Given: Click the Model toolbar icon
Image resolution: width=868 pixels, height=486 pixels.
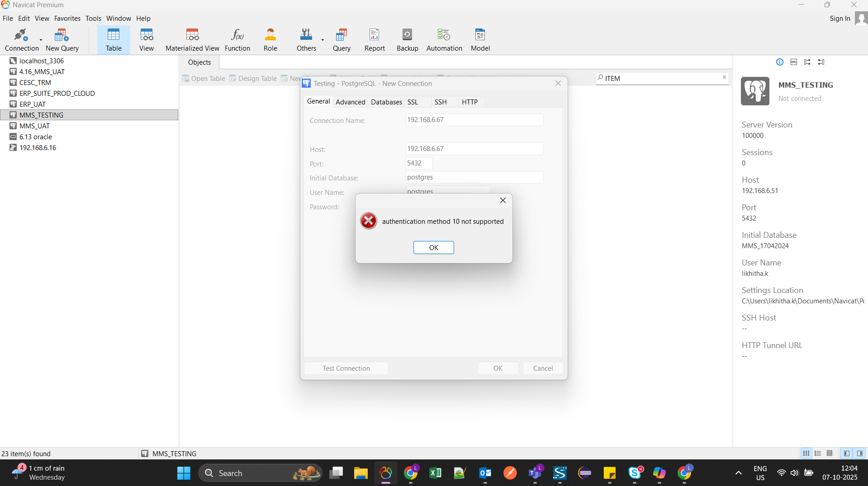Looking at the screenshot, I should click(x=480, y=40).
